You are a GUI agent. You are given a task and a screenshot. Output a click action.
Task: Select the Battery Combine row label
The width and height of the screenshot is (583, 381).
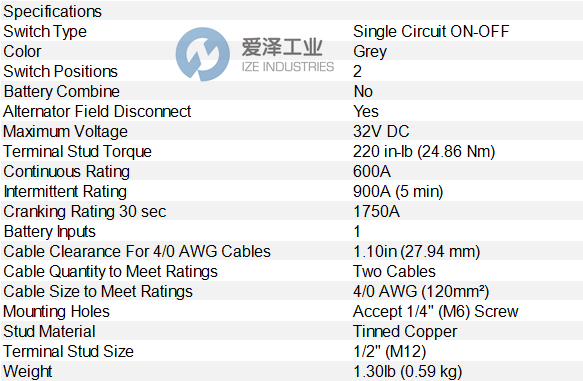[61, 91]
